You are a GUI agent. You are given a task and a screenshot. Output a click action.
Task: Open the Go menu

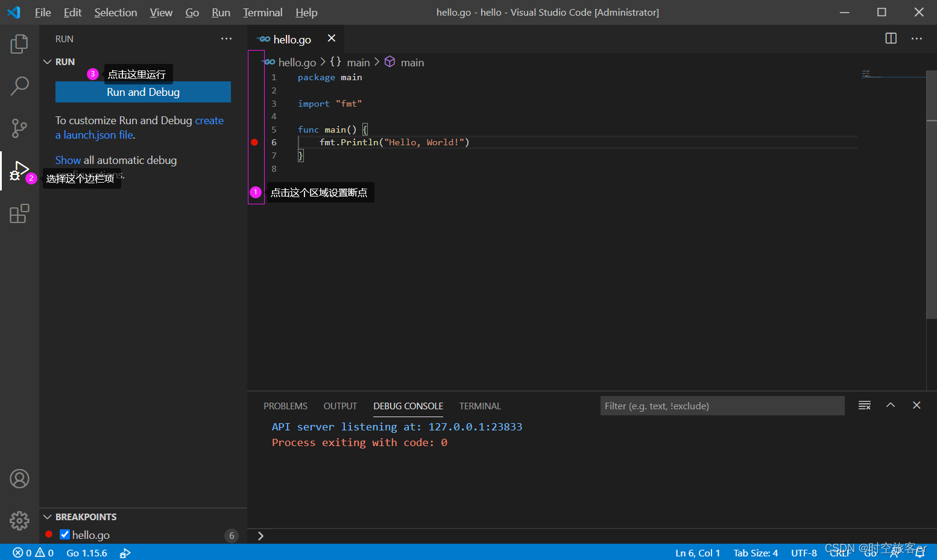192,13
